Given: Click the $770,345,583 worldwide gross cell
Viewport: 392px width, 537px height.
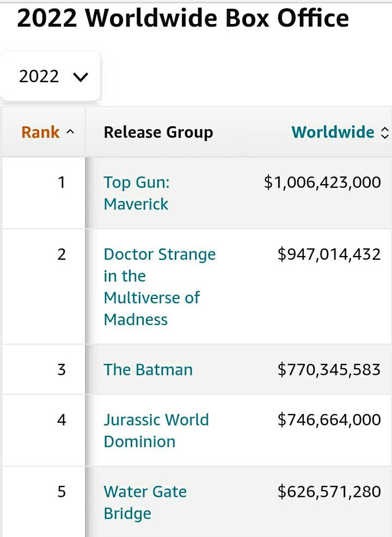Looking at the screenshot, I should click(329, 370).
